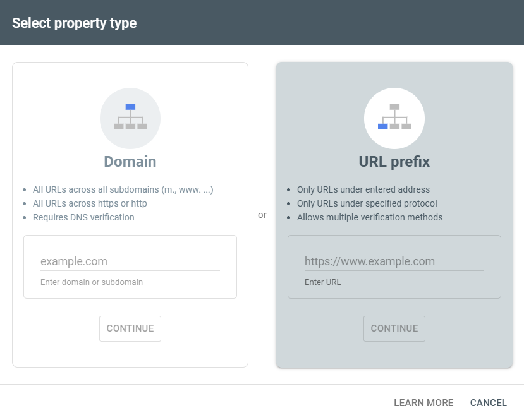Click 'Allows multiple verification methods' bullet text

[370, 217]
